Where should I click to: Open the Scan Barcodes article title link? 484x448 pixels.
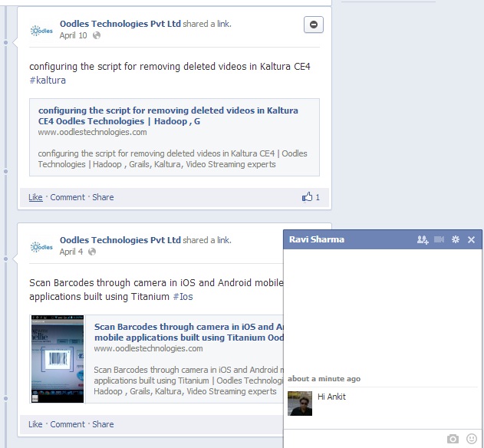(x=189, y=332)
